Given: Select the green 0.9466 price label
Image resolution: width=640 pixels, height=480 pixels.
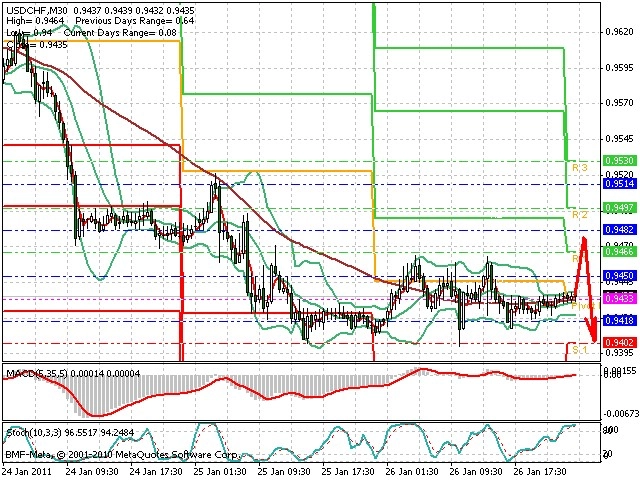Looking at the screenshot, I should coord(620,251).
